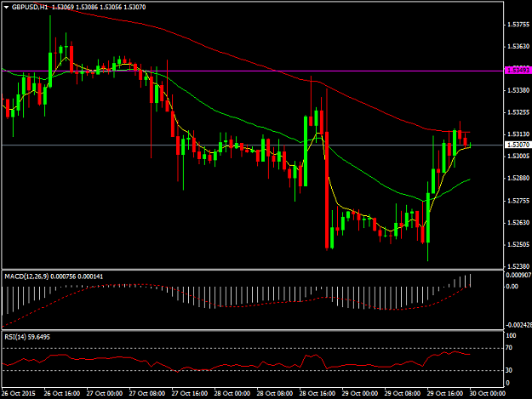
Task: Click the 27 Oct 00:00 time axis label
Action: 105,394
